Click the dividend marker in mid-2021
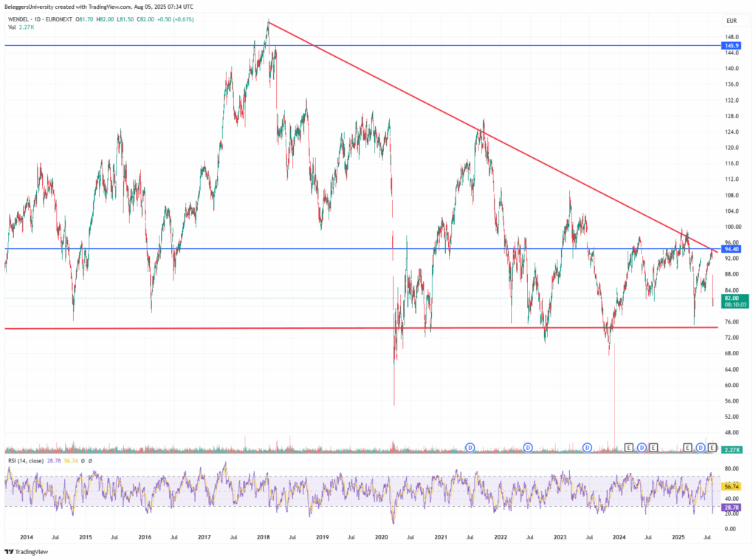This screenshot has height=560, width=756. 470,448
